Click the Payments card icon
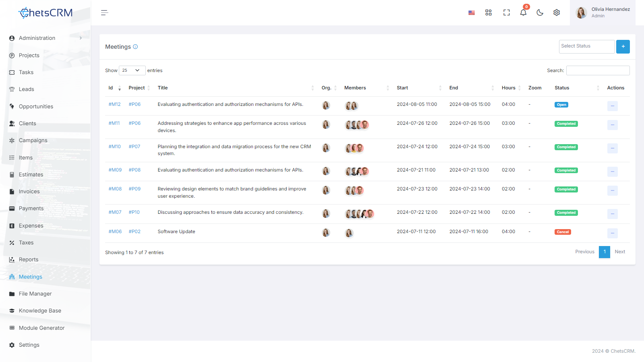 (12, 209)
